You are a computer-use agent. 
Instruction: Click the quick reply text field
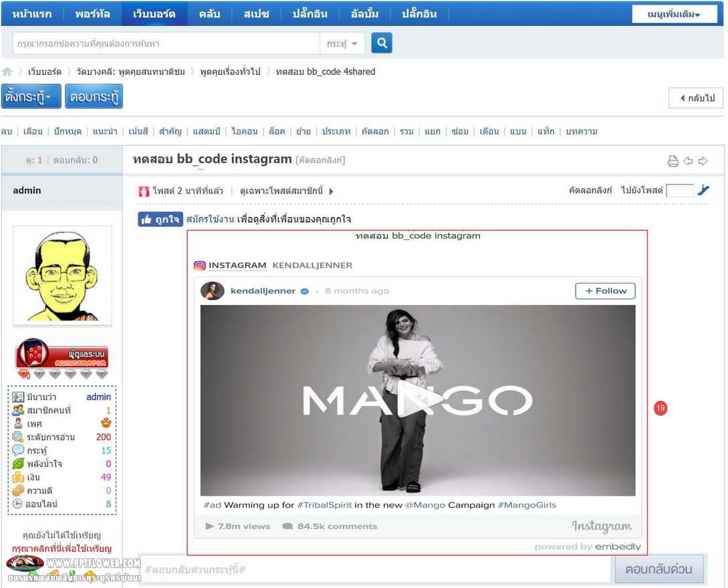(375, 569)
